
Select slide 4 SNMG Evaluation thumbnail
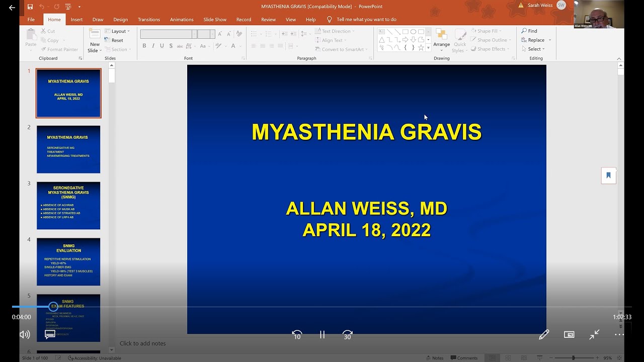[x=68, y=262]
